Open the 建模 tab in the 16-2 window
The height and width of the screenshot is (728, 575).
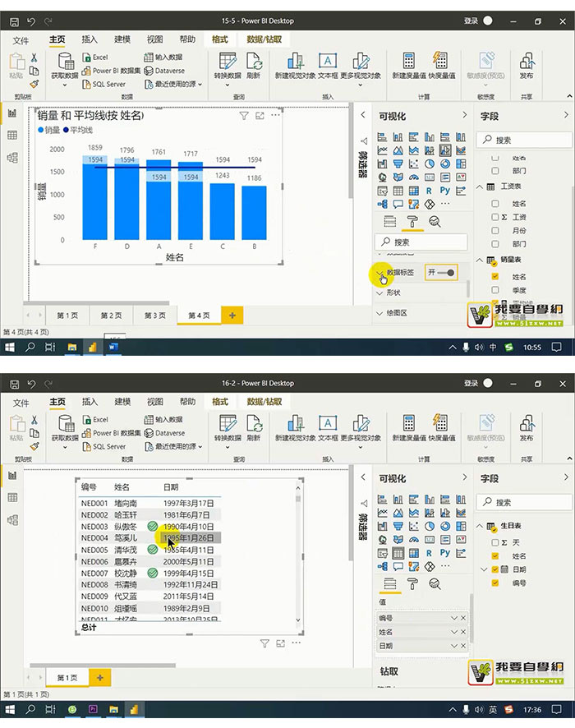pyautogui.click(x=122, y=402)
